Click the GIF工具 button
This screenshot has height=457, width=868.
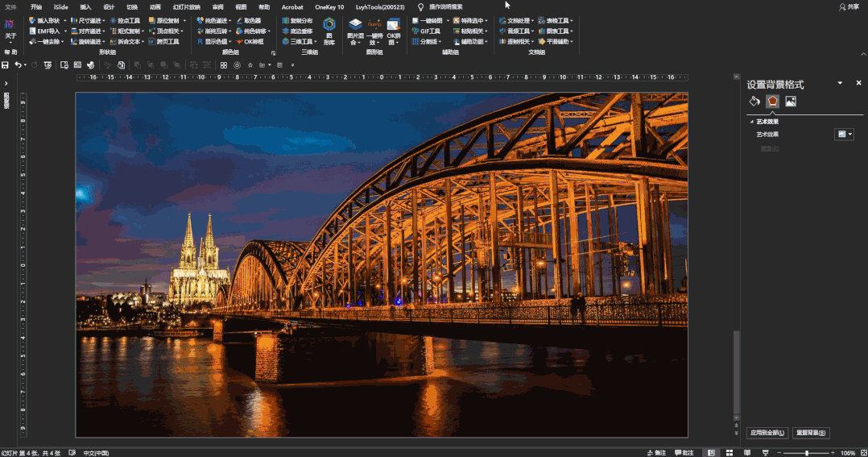coord(427,31)
